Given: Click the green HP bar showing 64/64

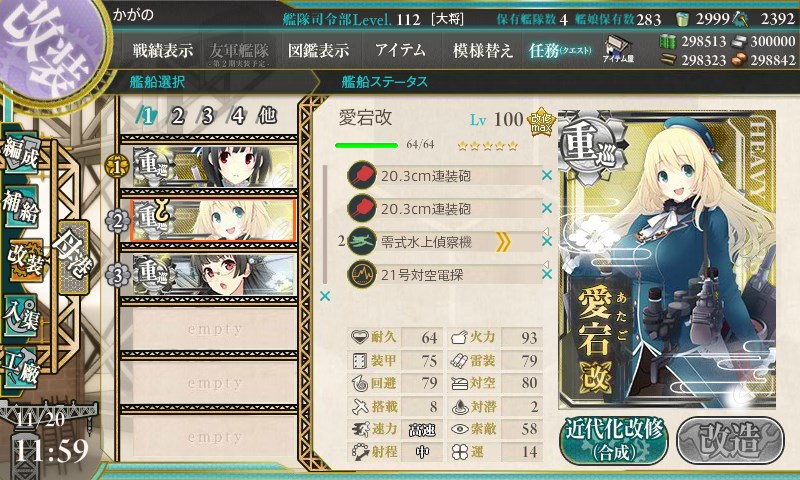Looking at the screenshot, I should pos(366,145).
